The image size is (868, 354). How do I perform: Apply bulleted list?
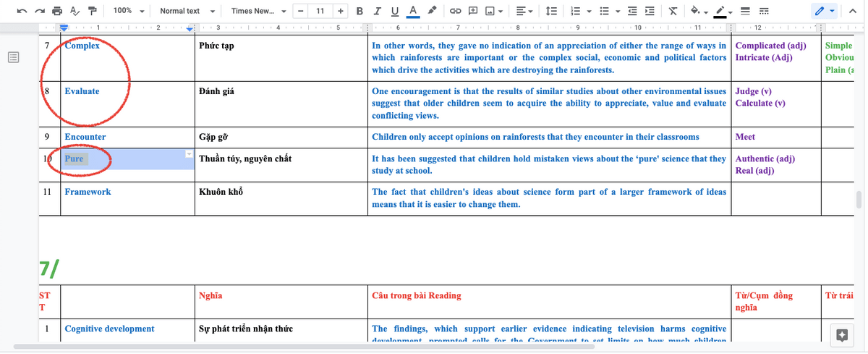coord(603,12)
